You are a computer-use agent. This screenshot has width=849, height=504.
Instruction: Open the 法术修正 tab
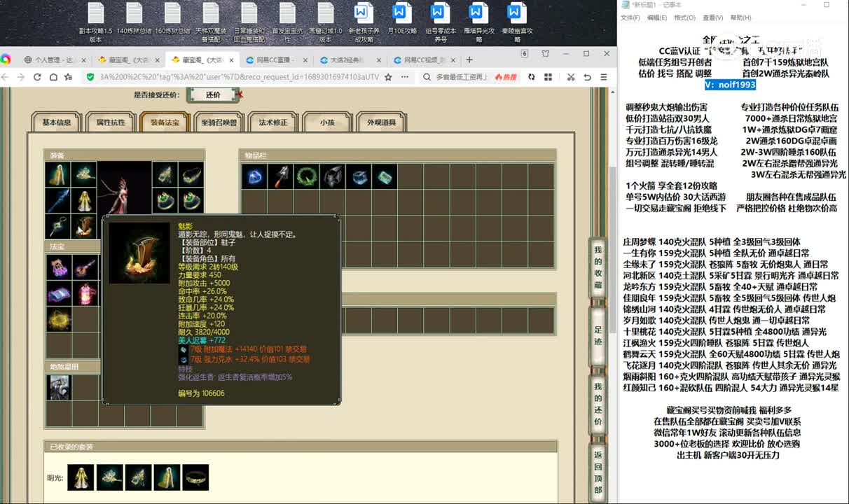[x=273, y=122]
